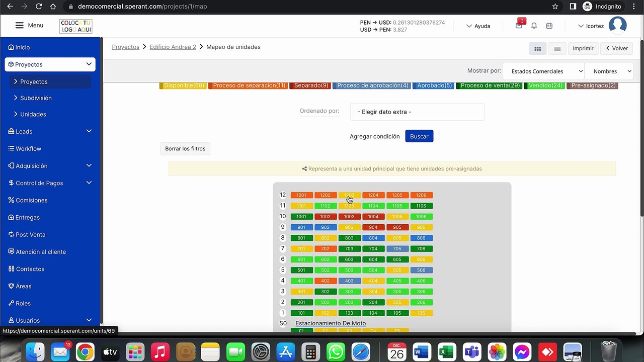Open Estados Comerciales dropdown
This screenshot has width=644, height=362.
(543, 71)
